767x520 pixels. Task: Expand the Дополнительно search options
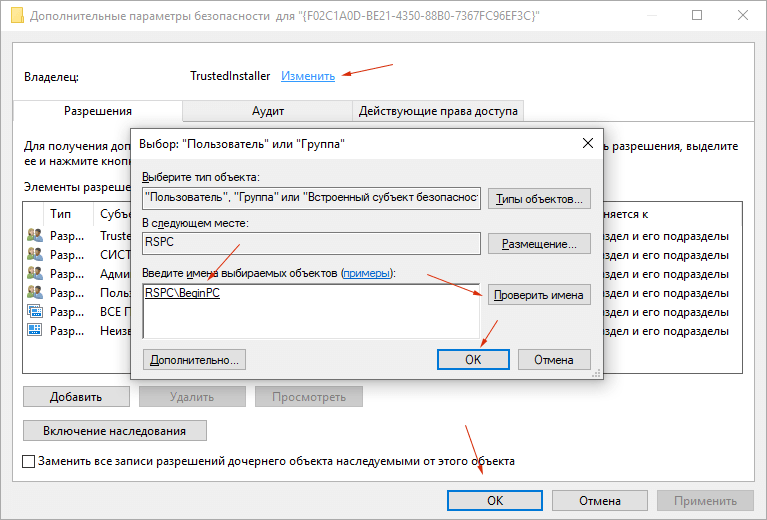pos(194,360)
